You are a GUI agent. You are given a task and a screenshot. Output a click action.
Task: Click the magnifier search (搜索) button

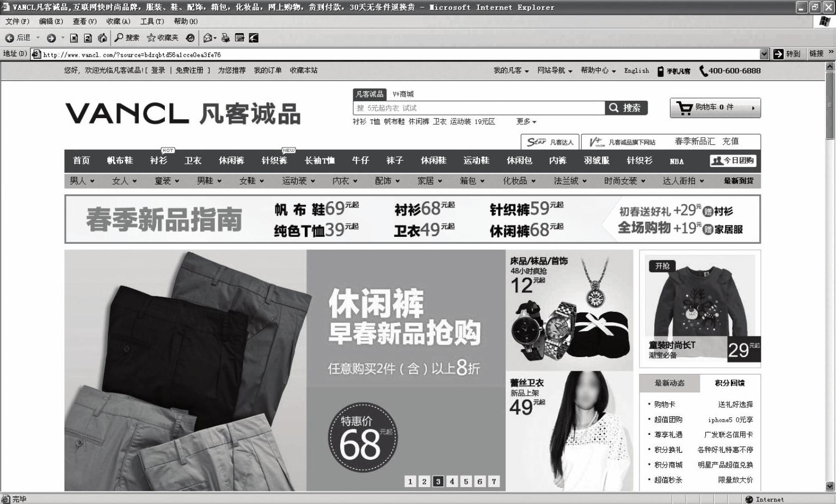[626, 108]
